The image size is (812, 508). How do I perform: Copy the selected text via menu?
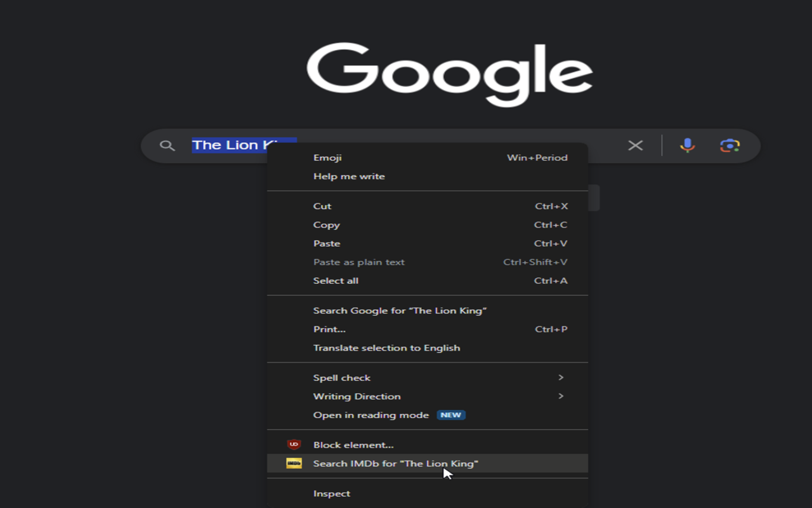(x=428, y=225)
